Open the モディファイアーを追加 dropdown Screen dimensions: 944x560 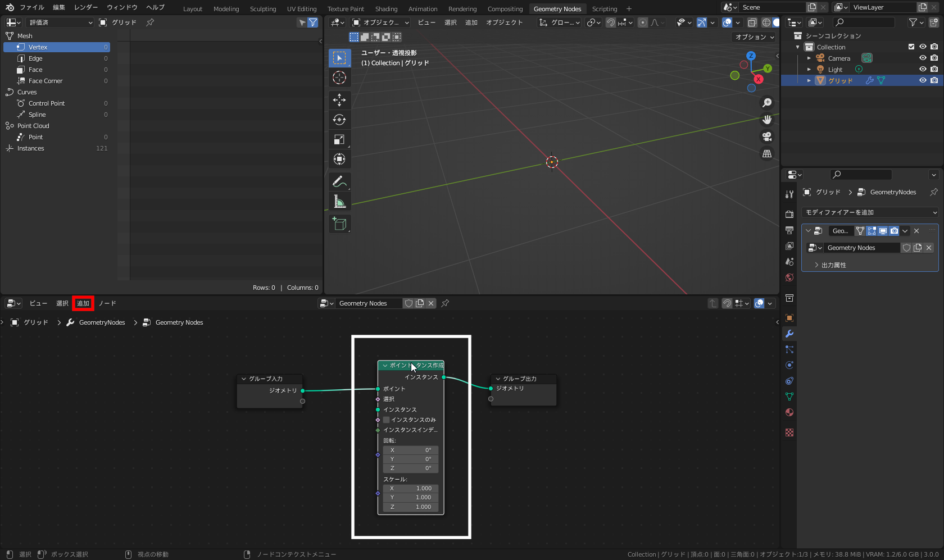pyautogui.click(x=870, y=212)
